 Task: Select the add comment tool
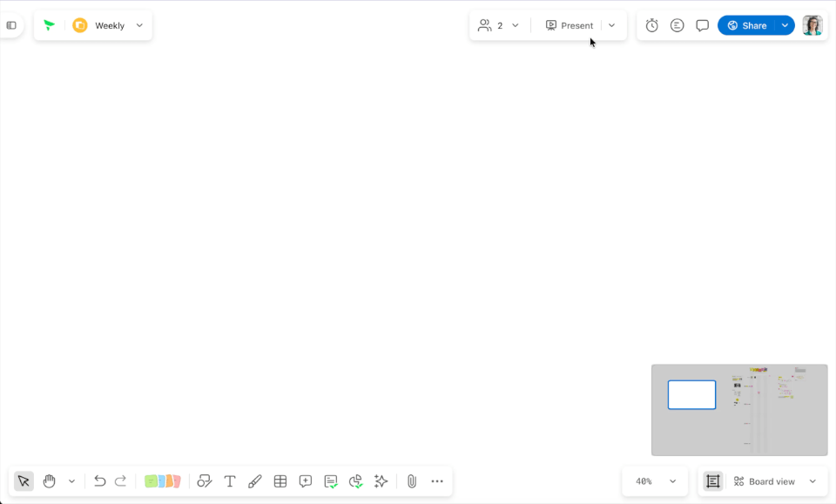306,481
